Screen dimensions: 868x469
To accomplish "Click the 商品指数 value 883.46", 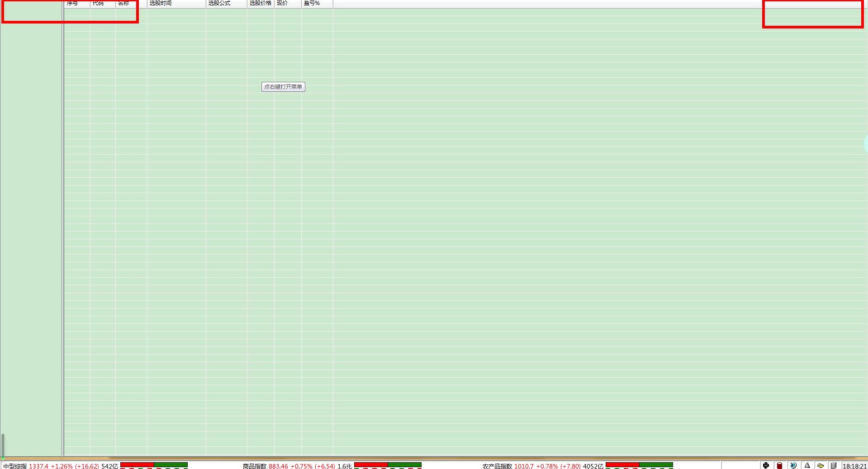I will 278,466.
